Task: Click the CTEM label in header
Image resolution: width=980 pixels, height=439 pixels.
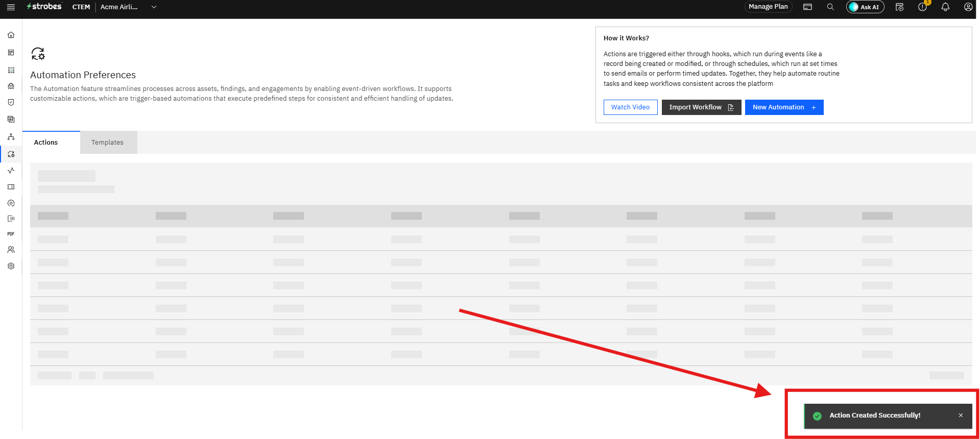Action: pyautogui.click(x=81, y=7)
